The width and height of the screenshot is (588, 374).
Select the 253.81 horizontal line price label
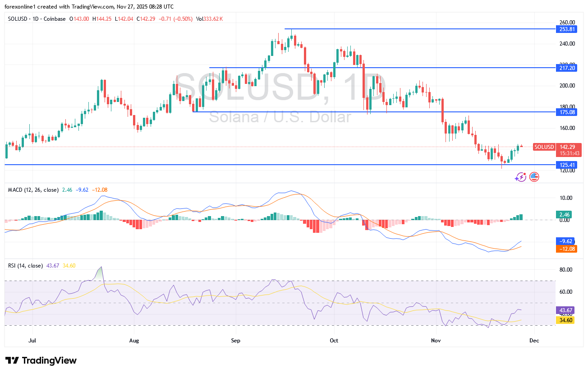tap(567, 29)
